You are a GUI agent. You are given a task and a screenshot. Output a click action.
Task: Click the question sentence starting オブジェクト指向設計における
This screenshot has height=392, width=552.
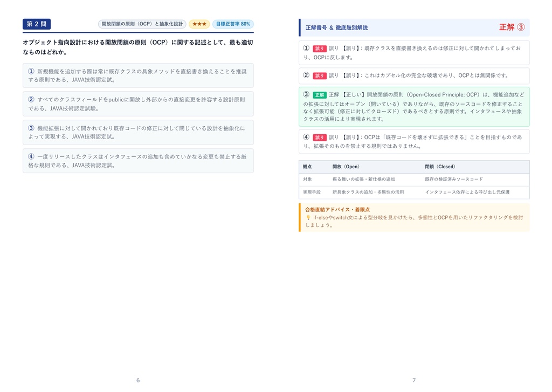coord(138,47)
